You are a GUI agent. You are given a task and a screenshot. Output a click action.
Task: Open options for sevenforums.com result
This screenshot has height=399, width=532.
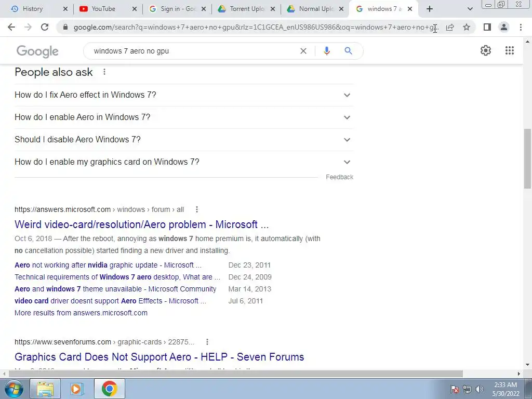(x=207, y=342)
